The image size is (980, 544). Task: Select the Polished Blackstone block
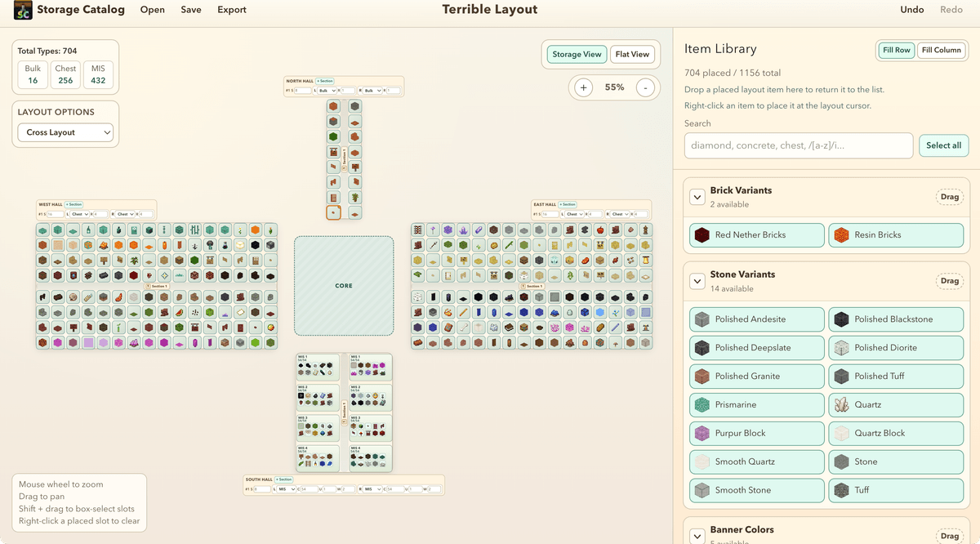(896, 319)
